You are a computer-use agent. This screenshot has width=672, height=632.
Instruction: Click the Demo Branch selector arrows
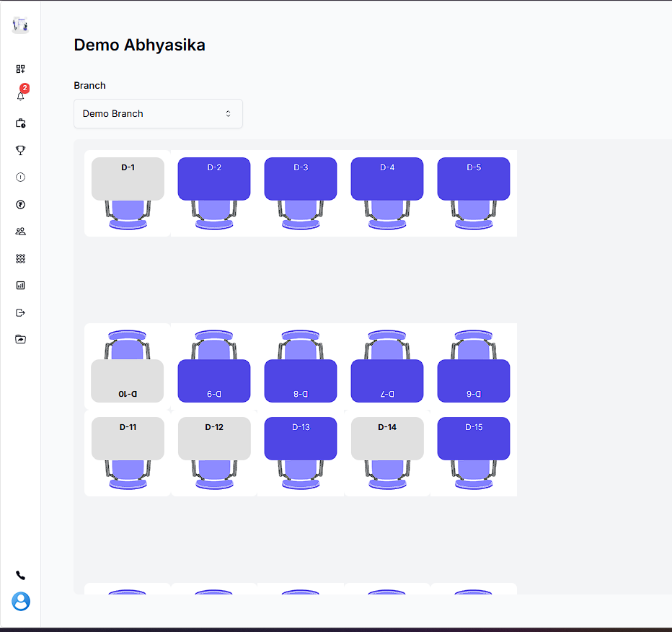229,113
